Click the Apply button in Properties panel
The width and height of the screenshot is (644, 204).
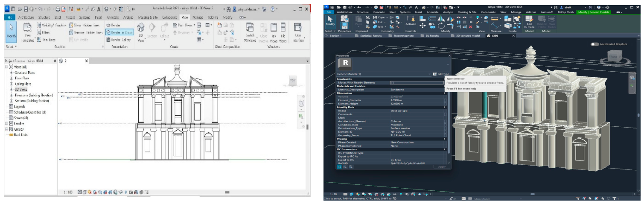(x=442, y=167)
